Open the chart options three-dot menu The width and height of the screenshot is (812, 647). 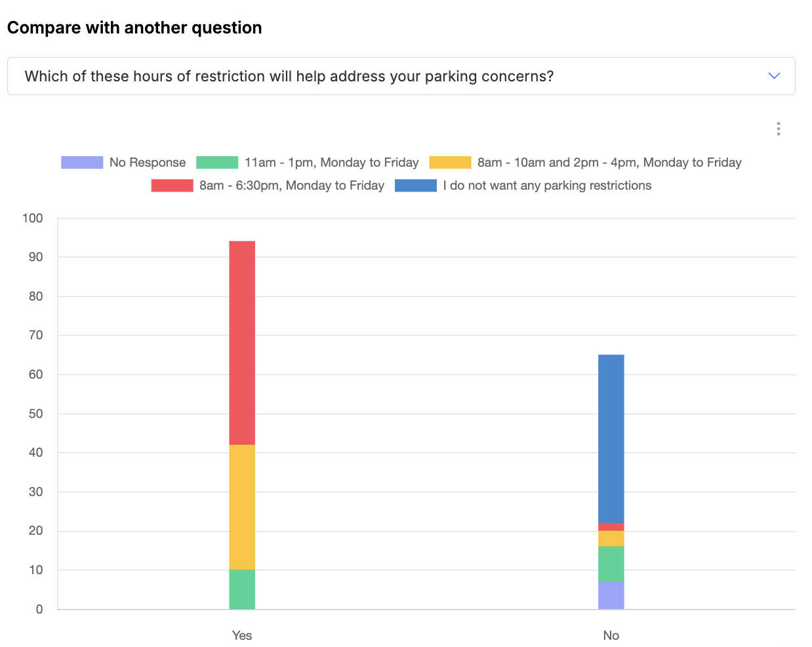pos(778,129)
